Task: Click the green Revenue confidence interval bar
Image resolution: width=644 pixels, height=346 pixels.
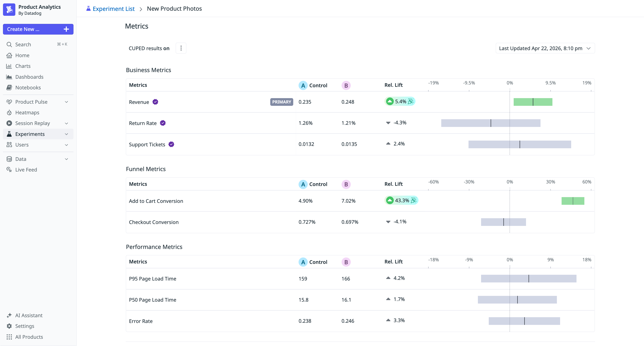Action: click(x=533, y=102)
